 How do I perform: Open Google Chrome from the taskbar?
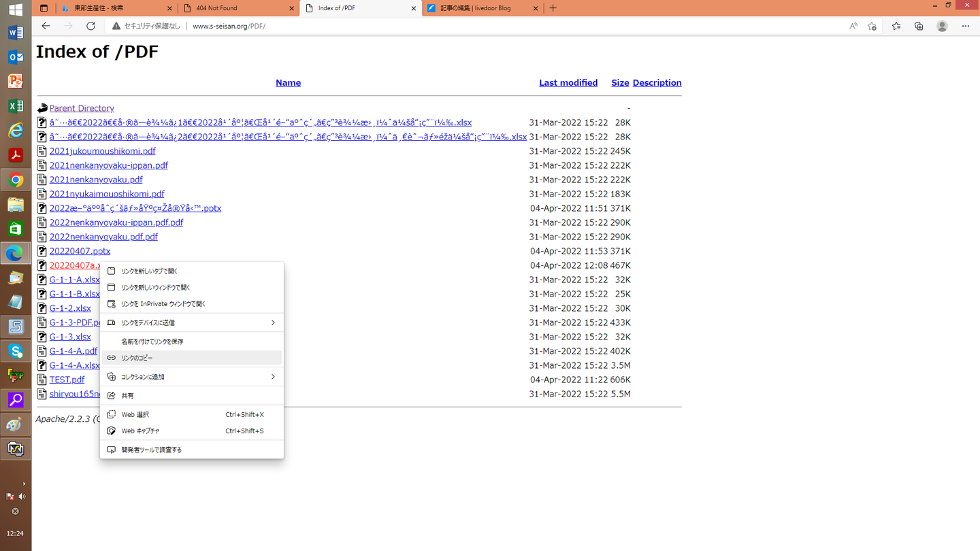16,180
